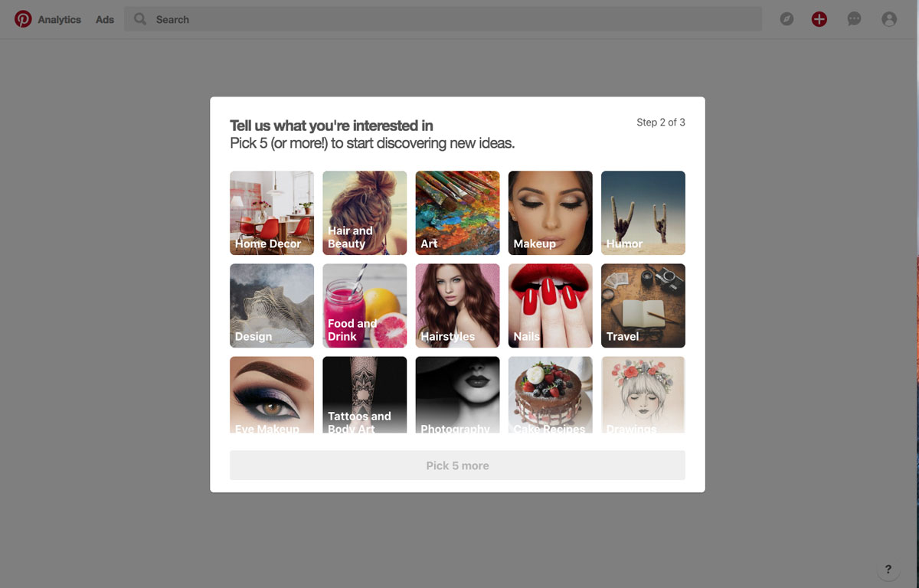The width and height of the screenshot is (919, 588).
Task: Click the search magnifying glass icon
Action: (x=139, y=19)
